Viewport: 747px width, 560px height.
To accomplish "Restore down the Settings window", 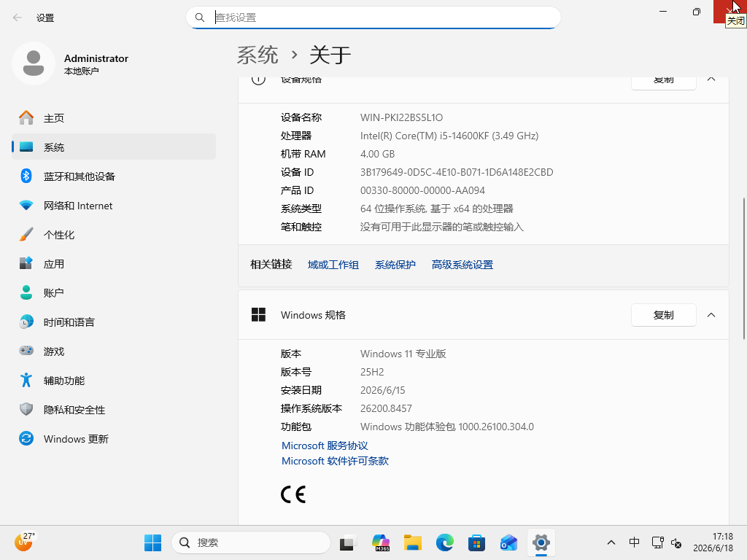I will [697, 12].
